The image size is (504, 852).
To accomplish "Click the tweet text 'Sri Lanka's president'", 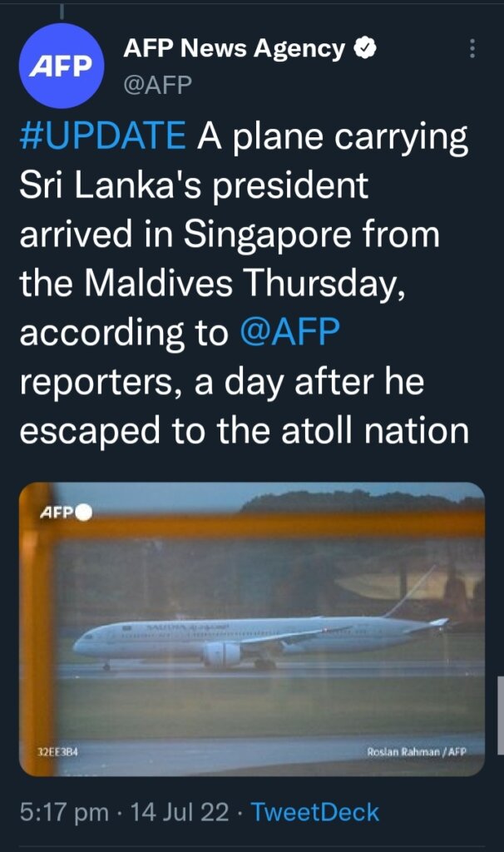I will [x=194, y=186].
